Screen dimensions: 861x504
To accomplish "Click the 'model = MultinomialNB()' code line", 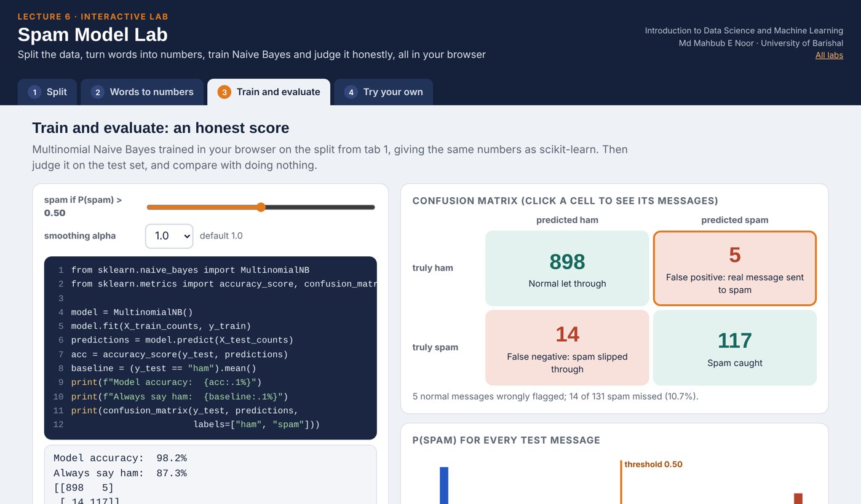I will click(x=132, y=312).
